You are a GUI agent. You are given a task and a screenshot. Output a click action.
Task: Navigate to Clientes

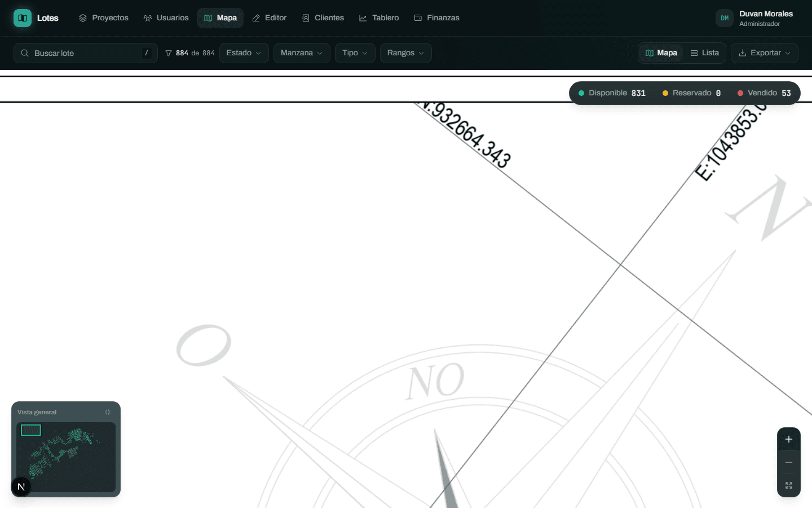(x=323, y=18)
